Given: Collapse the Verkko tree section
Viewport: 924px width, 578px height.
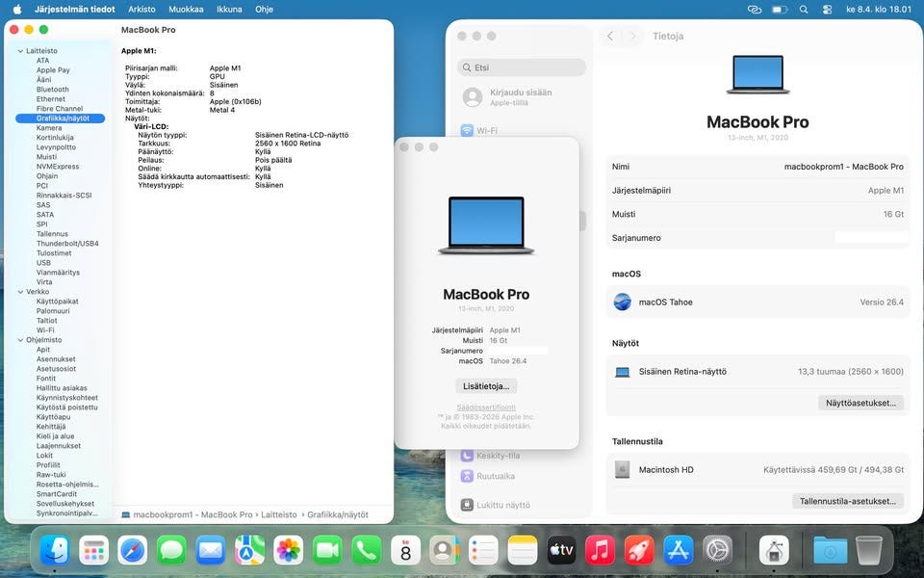Looking at the screenshot, I should point(20,292).
